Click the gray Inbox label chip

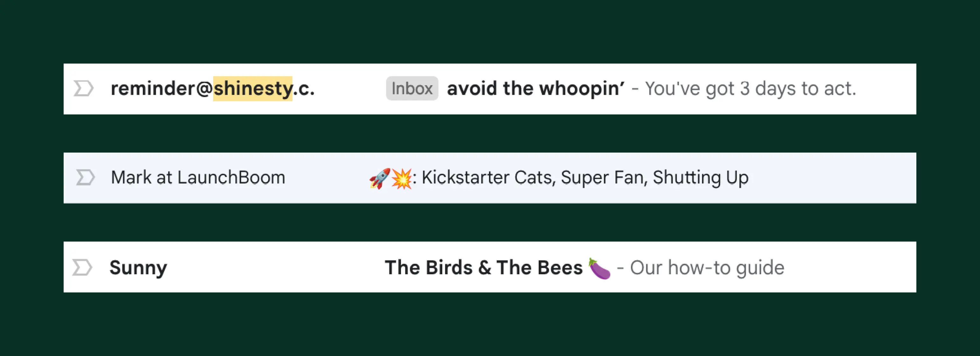coord(412,89)
